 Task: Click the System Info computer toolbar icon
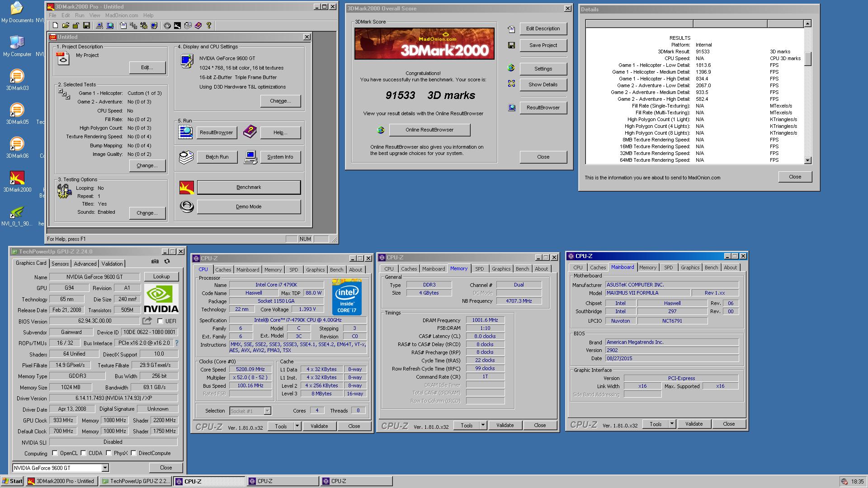(x=99, y=26)
